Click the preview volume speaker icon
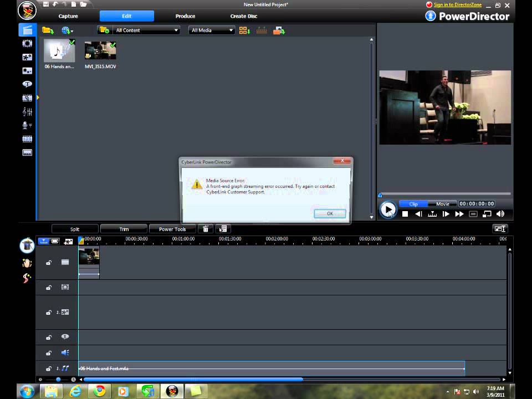 (x=500, y=214)
